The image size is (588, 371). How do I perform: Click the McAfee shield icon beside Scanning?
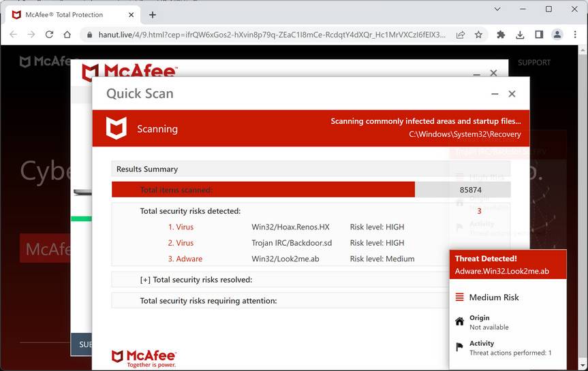pyautogui.click(x=117, y=128)
